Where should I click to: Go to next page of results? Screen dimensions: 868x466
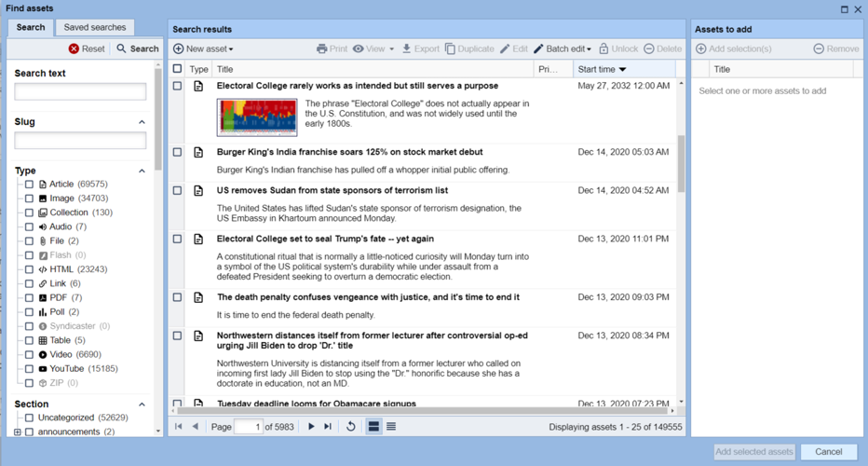click(311, 427)
